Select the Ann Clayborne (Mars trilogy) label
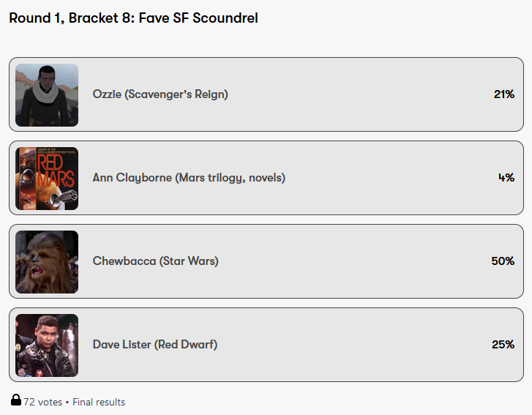The width and height of the screenshot is (532, 415). pyautogui.click(x=189, y=178)
